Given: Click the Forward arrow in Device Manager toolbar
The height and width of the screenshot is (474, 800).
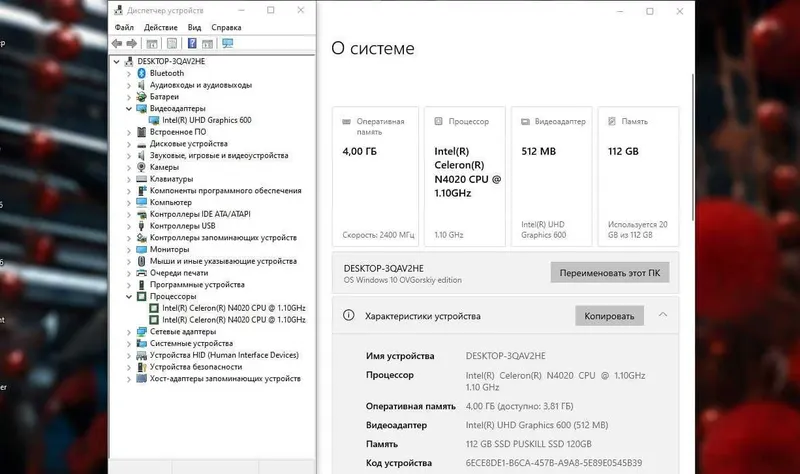Looking at the screenshot, I should (x=132, y=43).
